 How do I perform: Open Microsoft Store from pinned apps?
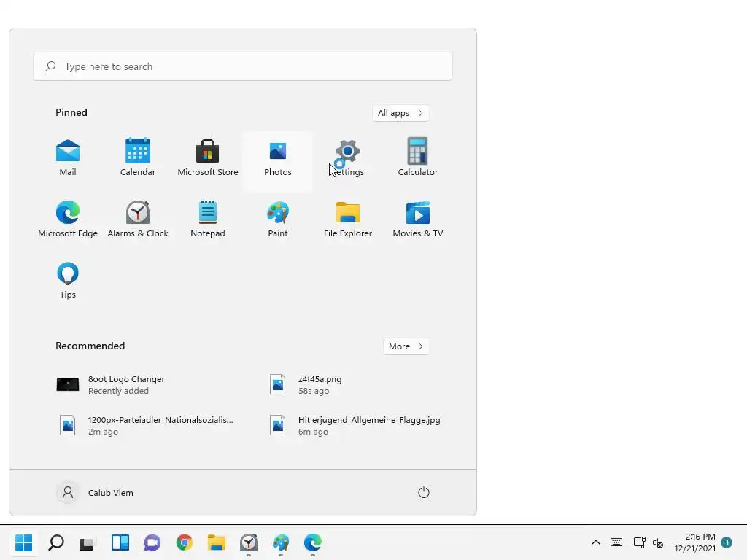[x=208, y=159]
